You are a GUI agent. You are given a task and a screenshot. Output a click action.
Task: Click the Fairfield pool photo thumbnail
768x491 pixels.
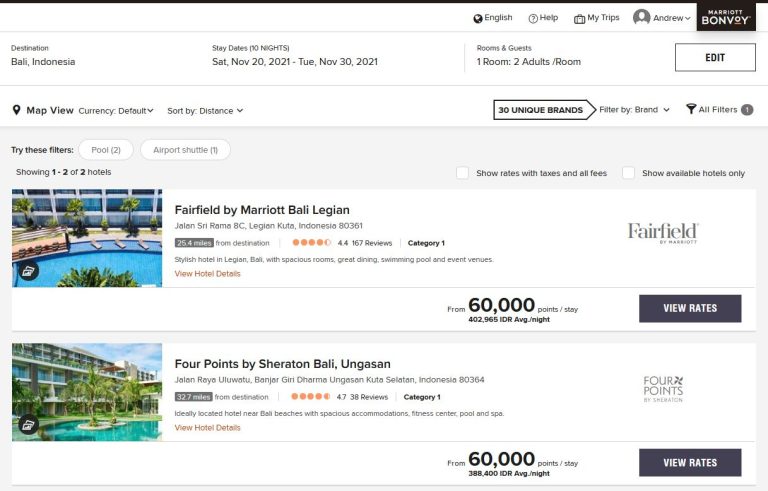point(87,238)
